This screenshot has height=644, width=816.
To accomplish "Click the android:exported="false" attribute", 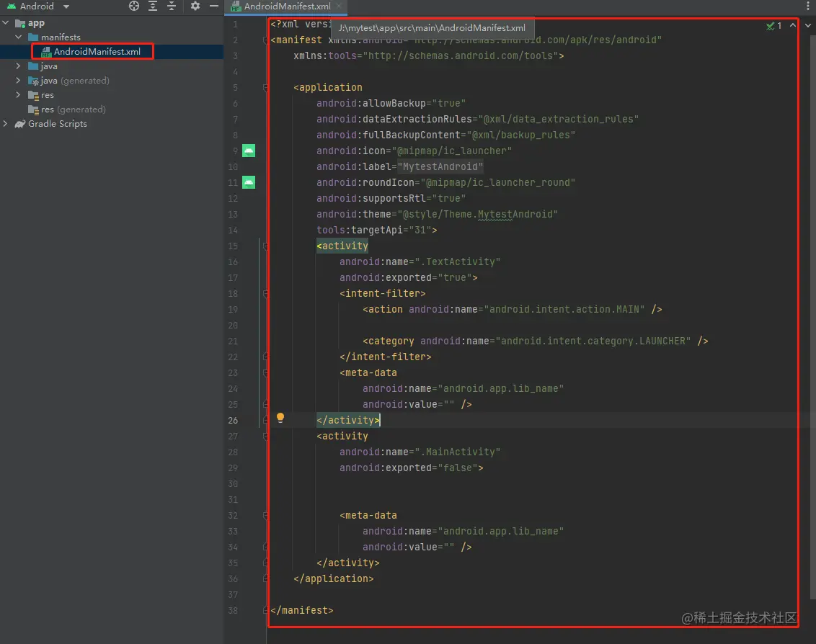I will (409, 468).
